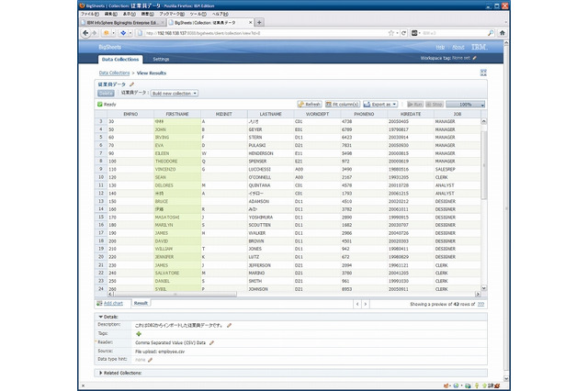Click the browser home icon

[x=503, y=33]
